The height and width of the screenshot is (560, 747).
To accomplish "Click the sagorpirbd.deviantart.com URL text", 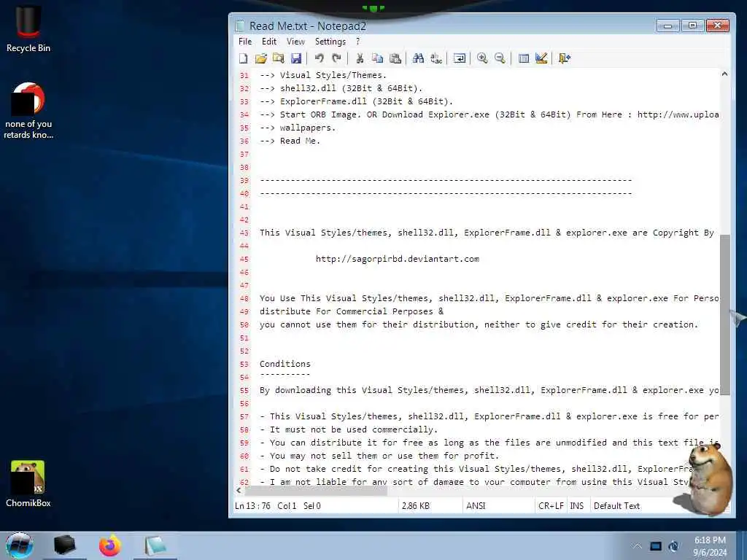I will pyautogui.click(x=398, y=259).
